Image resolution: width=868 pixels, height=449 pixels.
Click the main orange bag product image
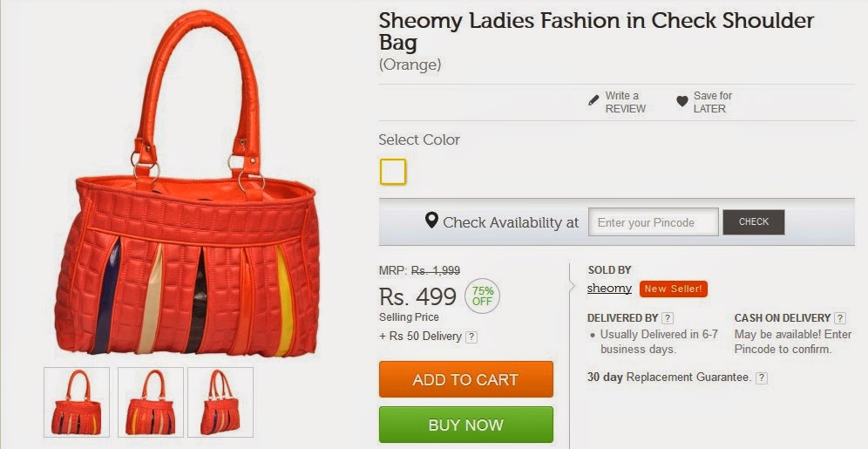(186, 184)
